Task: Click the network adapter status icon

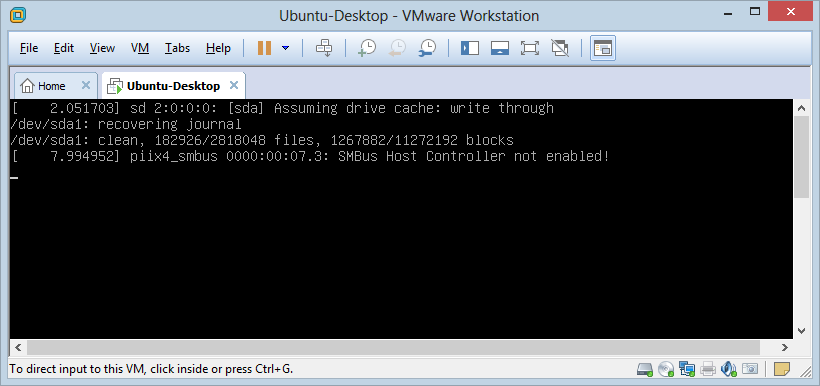Action: tap(686, 369)
